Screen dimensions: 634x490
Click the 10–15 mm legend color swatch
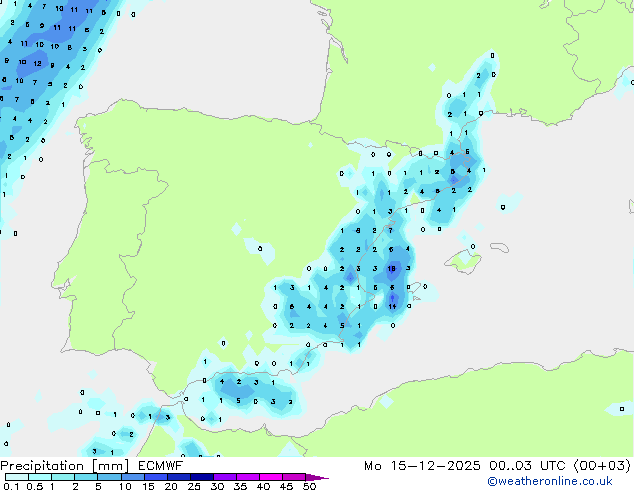(133, 477)
